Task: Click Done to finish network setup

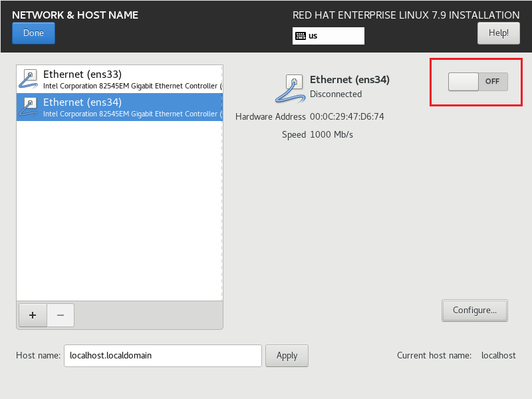Action: pyautogui.click(x=33, y=33)
